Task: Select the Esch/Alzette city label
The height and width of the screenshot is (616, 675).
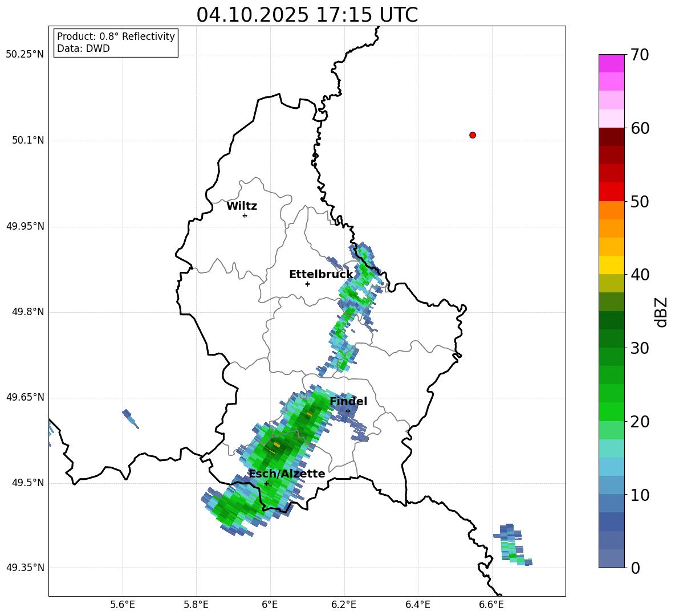Action: pyautogui.click(x=287, y=474)
